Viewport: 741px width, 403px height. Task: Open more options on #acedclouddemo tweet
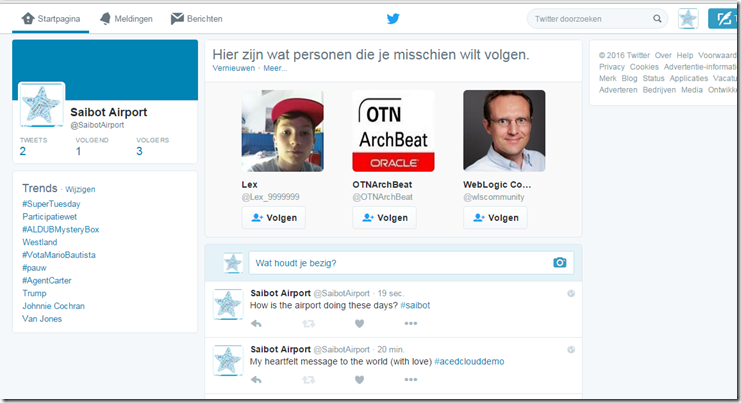[x=411, y=380]
